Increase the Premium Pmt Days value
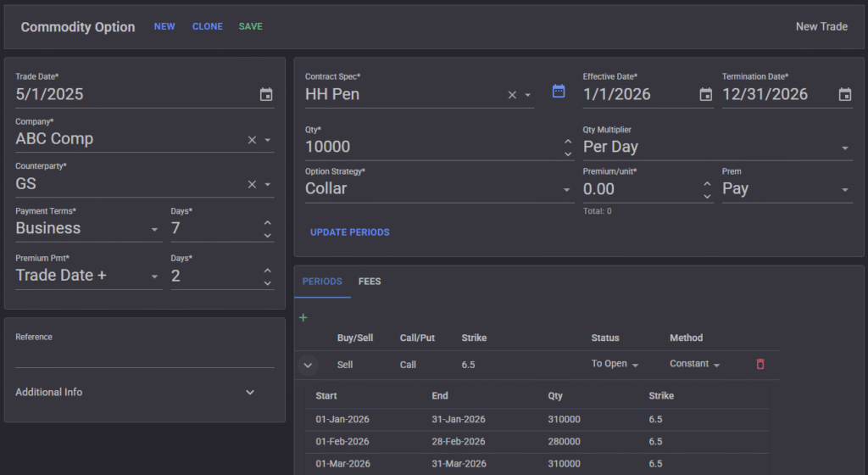Image resolution: width=868 pixels, height=475 pixels. [x=267, y=271]
